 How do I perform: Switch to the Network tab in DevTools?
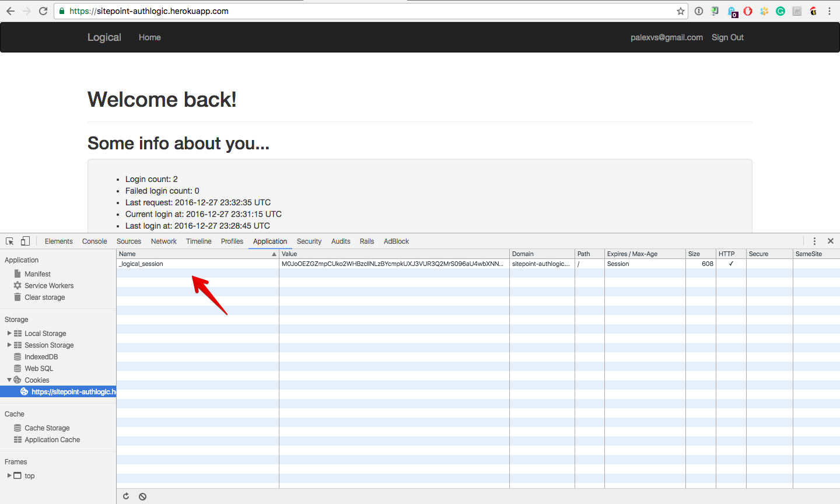click(163, 241)
